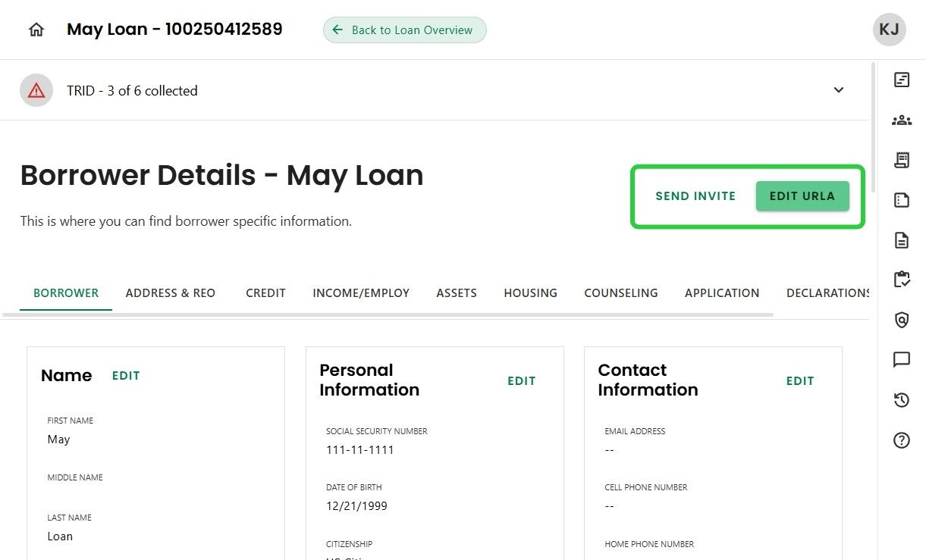This screenshot has width=926, height=560.
Task: Open the KJ user avatar menu
Action: click(889, 30)
